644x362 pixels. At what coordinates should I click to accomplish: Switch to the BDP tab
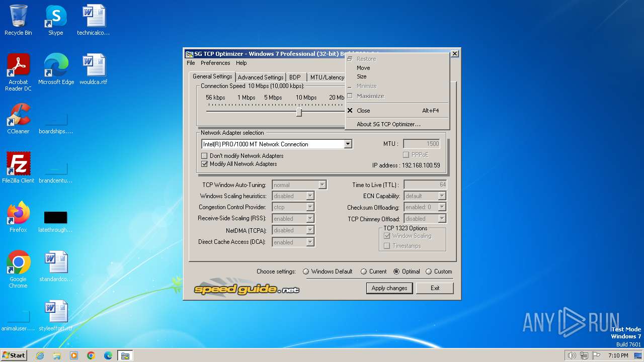click(x=295, y=77)
